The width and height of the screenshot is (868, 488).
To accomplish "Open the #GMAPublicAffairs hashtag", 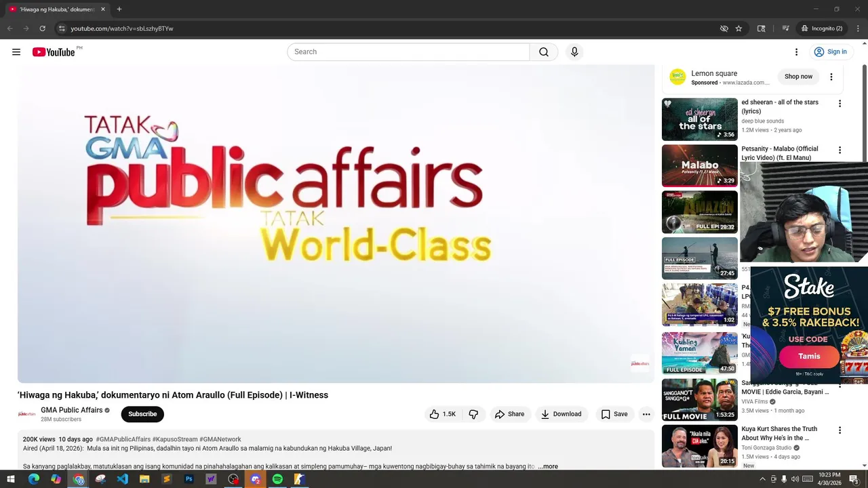I will tap(123, 440).
